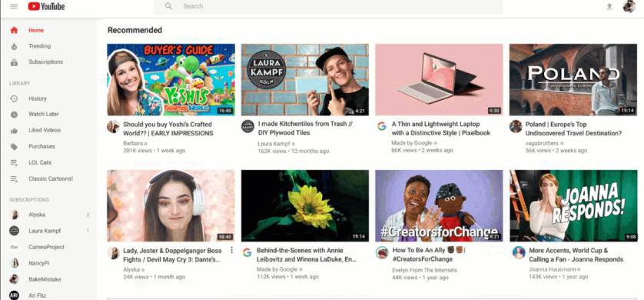The image size is (644, 300).
Task: Open the Yoshi's Crafted World thumbnail
Action: [171, 80]
